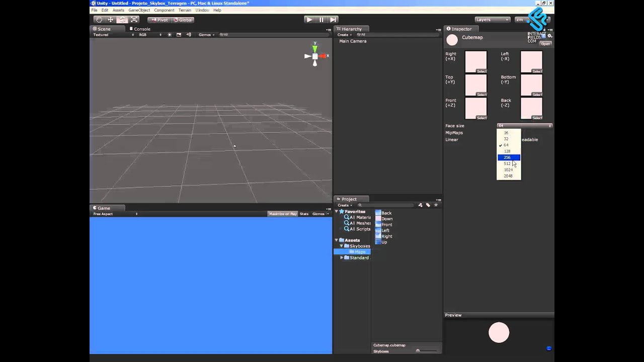644x362 pixels.
Task: Open Project search by label icon
Action: (x=428, y=205)
